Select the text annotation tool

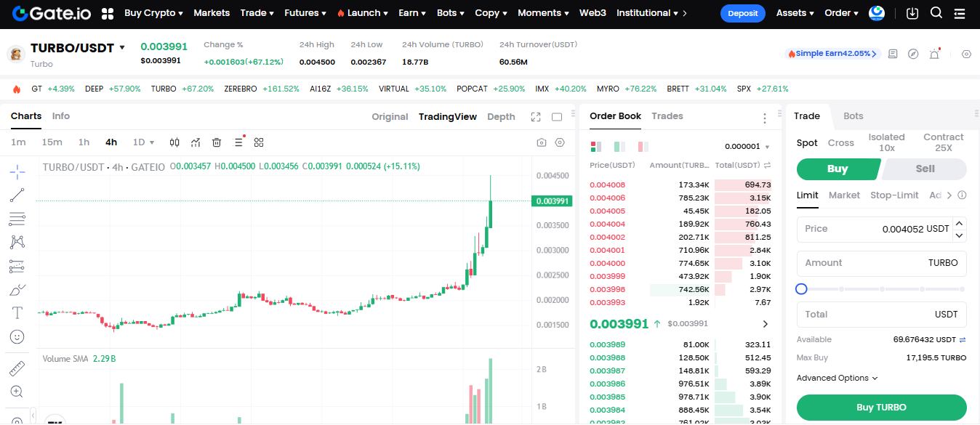click(17, 313)
